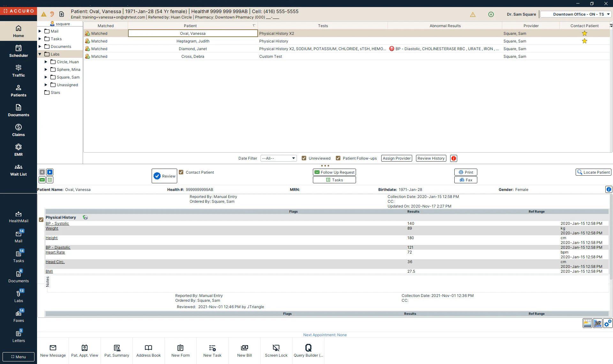Viewport: 613px width, 364px height.
Task: Activate Screen Lock
Action: click(x=276, y=350)
